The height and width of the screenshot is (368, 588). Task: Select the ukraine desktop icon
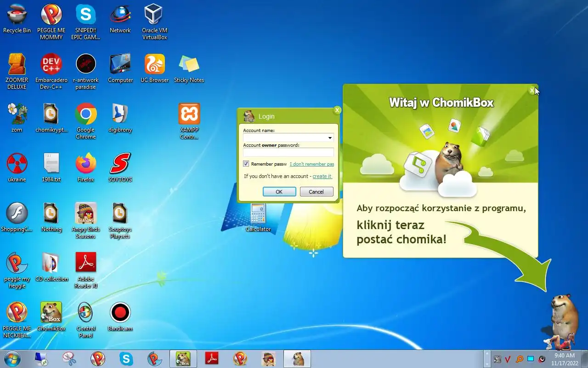tap(17, 167)
